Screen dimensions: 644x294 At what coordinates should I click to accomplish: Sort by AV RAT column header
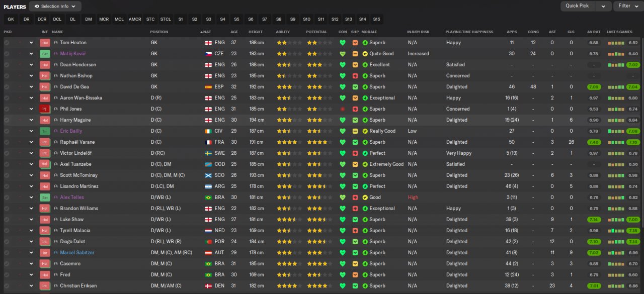pos(593,32)
